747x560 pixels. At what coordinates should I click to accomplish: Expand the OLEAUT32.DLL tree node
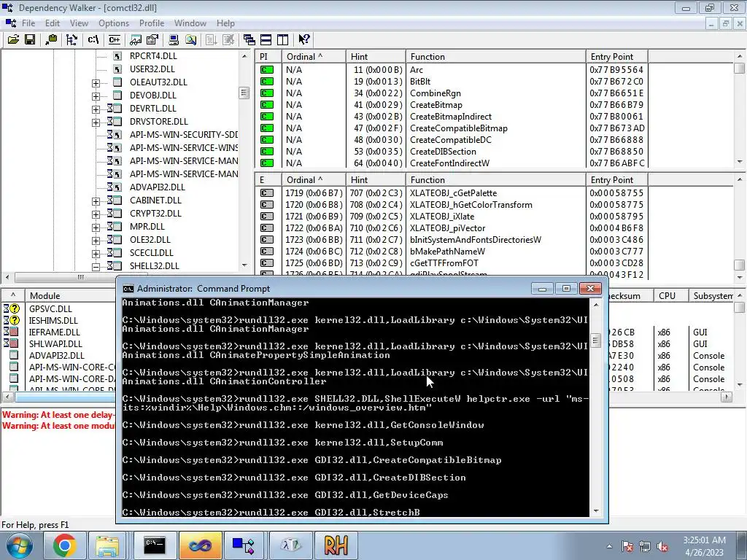(x=96, y=83)
